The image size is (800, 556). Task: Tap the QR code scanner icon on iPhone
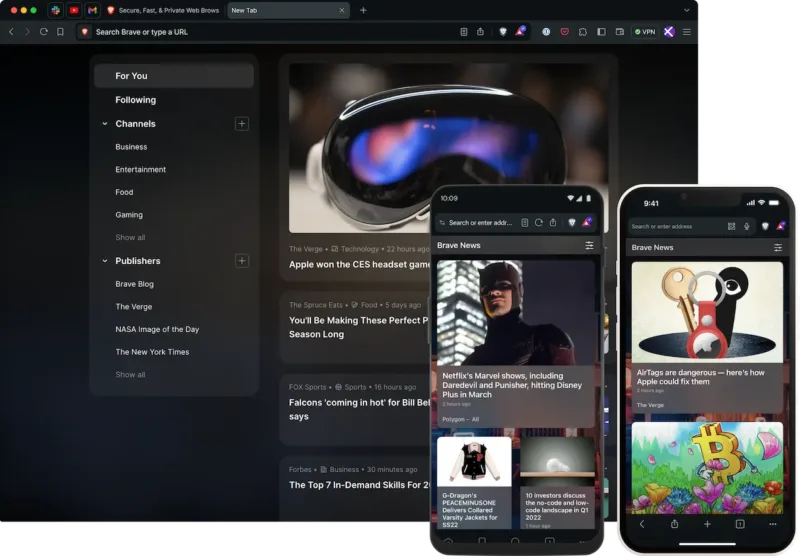731,226
